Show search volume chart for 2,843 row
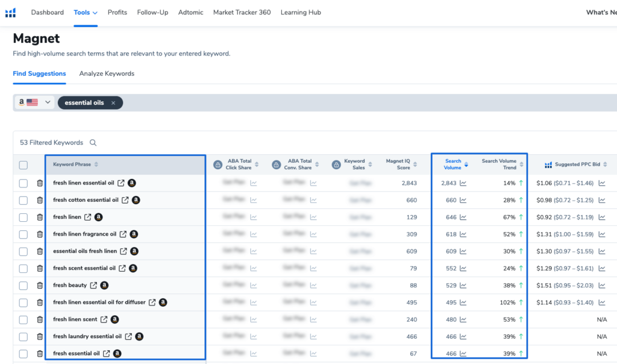617x364 pixels. pyautogui.click(x=463, y=183)
